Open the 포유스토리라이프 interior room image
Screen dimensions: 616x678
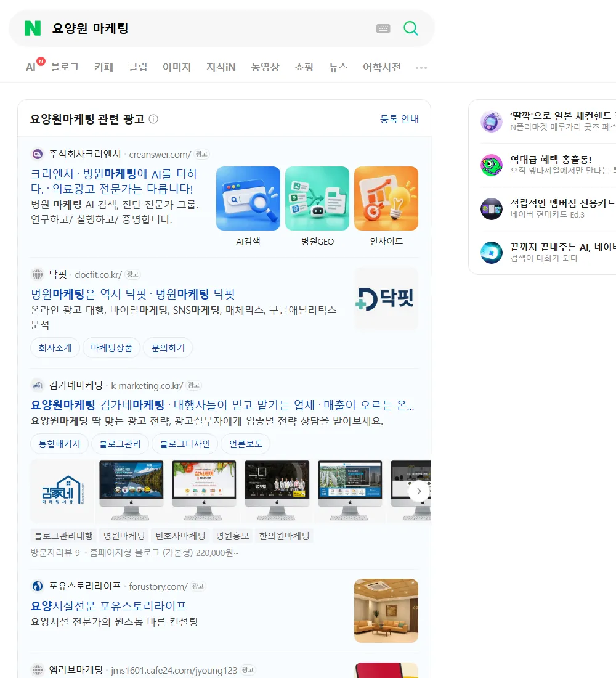click(386, 611)
